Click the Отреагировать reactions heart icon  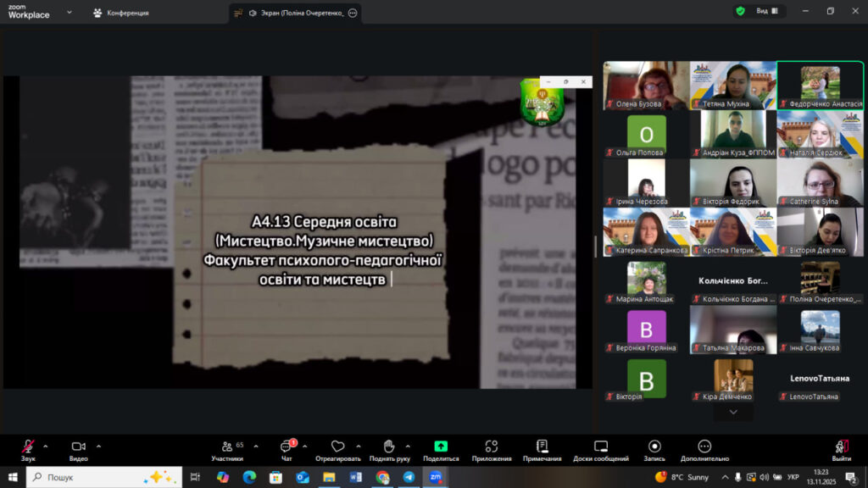[x=337, y=446]
